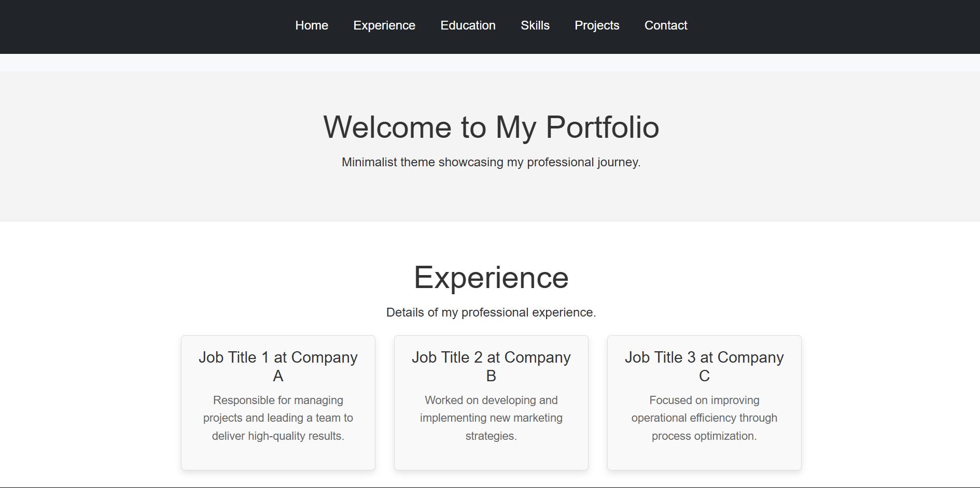Open the Job Title 2 at Company B card title
The width and height of the screenshot is (980, 488).
491,366
